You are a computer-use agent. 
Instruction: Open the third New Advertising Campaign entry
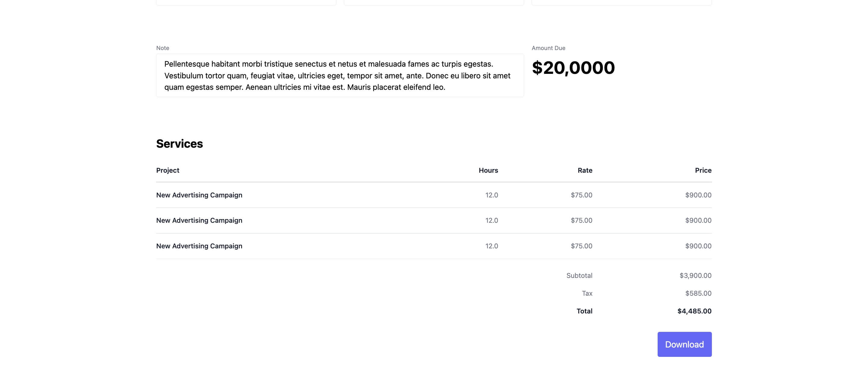[199, 246]
